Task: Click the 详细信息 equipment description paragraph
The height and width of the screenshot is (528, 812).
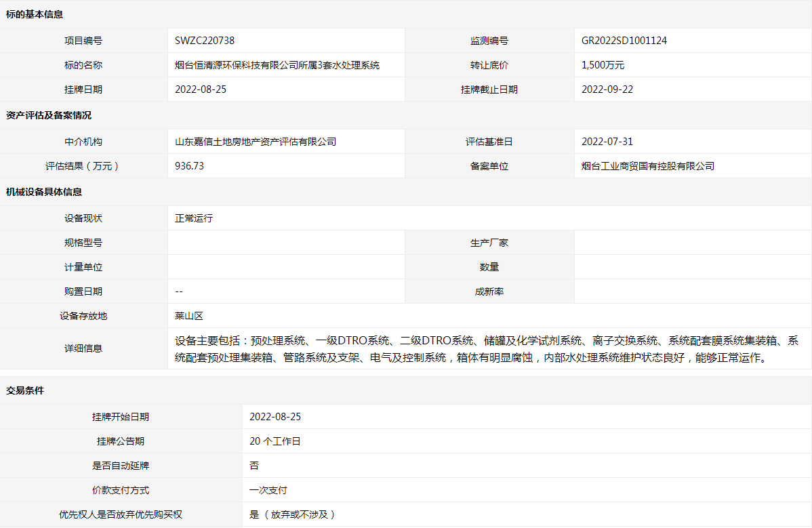Action: [x=486, y=348]
